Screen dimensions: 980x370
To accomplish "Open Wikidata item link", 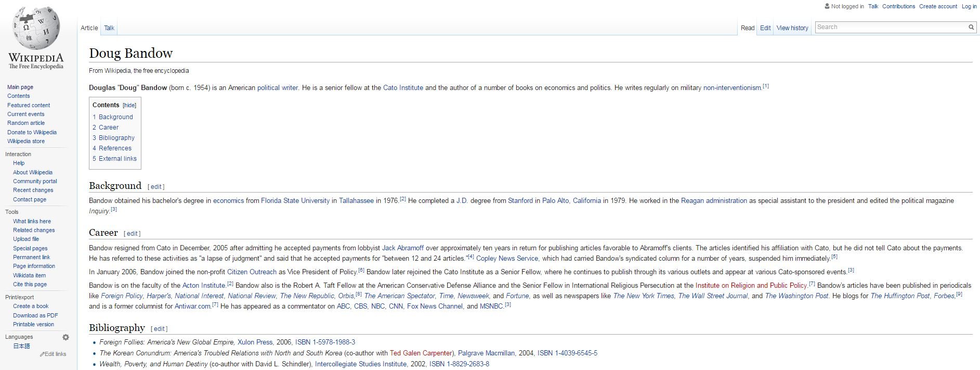I will 29,275.
